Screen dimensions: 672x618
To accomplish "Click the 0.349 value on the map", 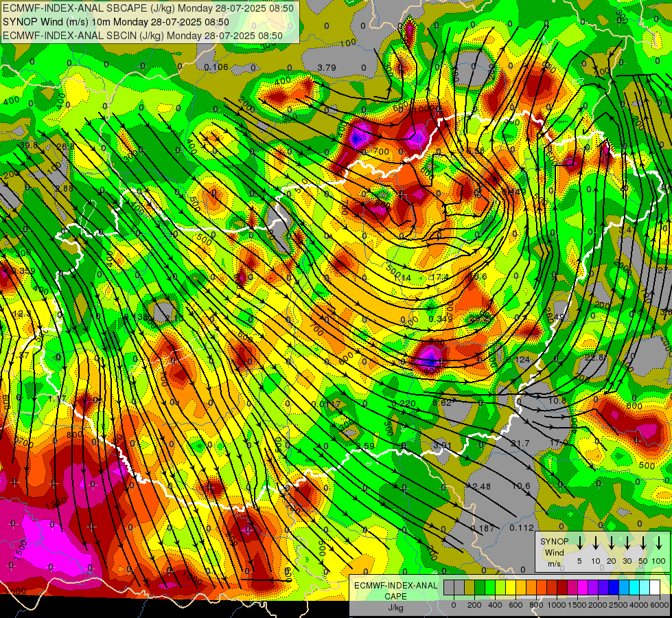I will [x=440, y=319].
